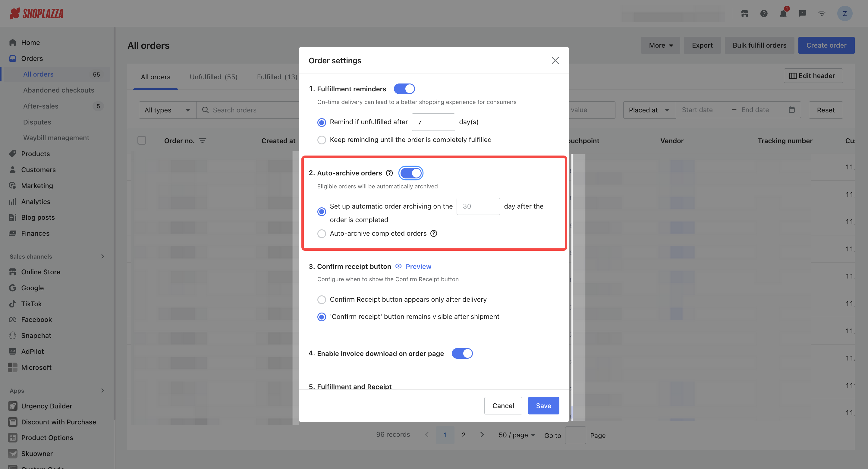Open the chat messages icon
This screenshot has height=469, width=868.
click(x=802, y=14)
